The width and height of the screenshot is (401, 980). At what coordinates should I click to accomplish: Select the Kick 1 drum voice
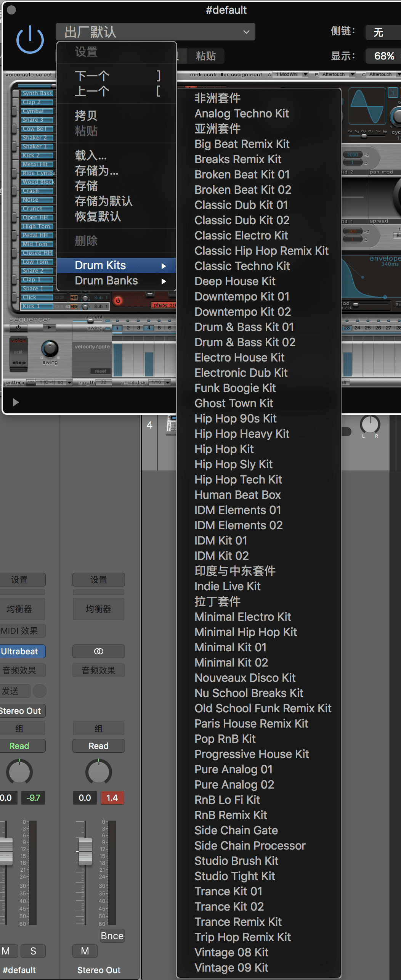click(37, 306)
